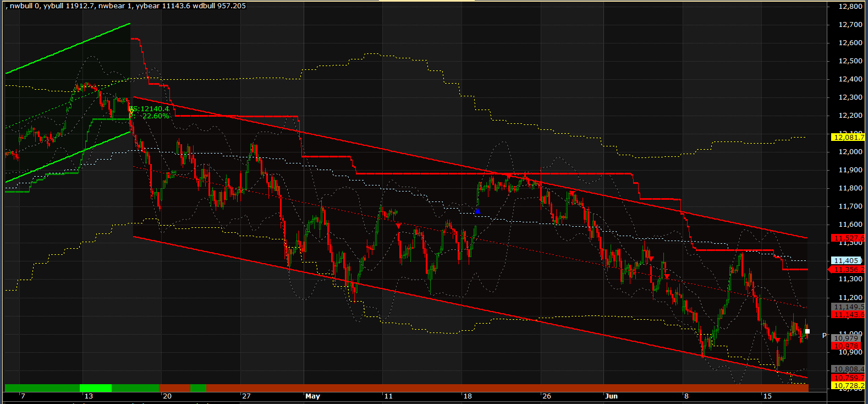Click the red 10,978 price label

tap(845, 346)
